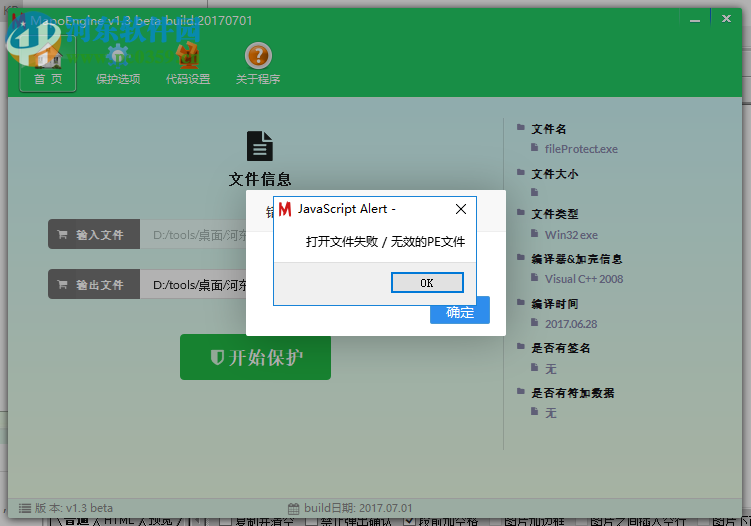Screen dimensions: 751x526
Task: Click the 输出文件 output file button
Action: click(94, 284)
